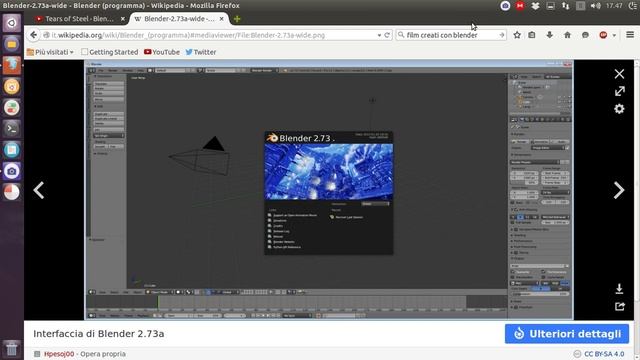Open Più visitati bookmarks folder
640x360 pixels.
tap(50, 52)
